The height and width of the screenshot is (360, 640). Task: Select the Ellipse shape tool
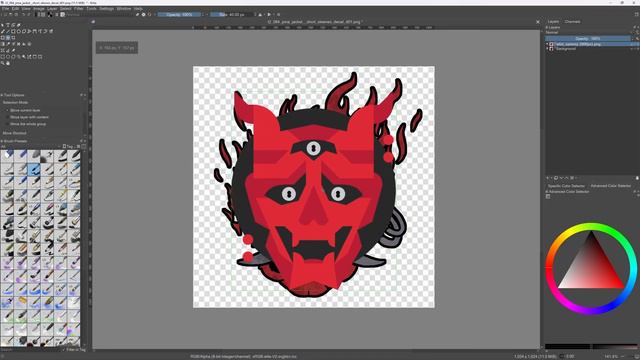click(19, 31)
